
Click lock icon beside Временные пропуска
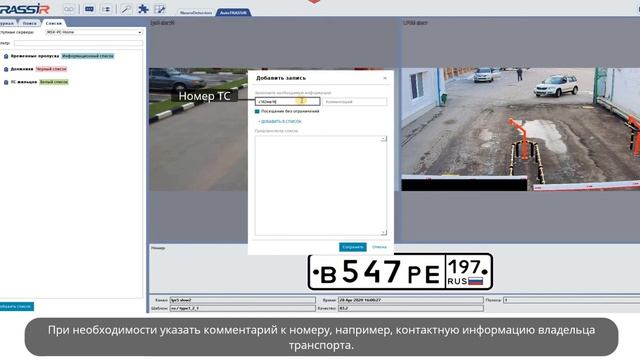[6, 56]
